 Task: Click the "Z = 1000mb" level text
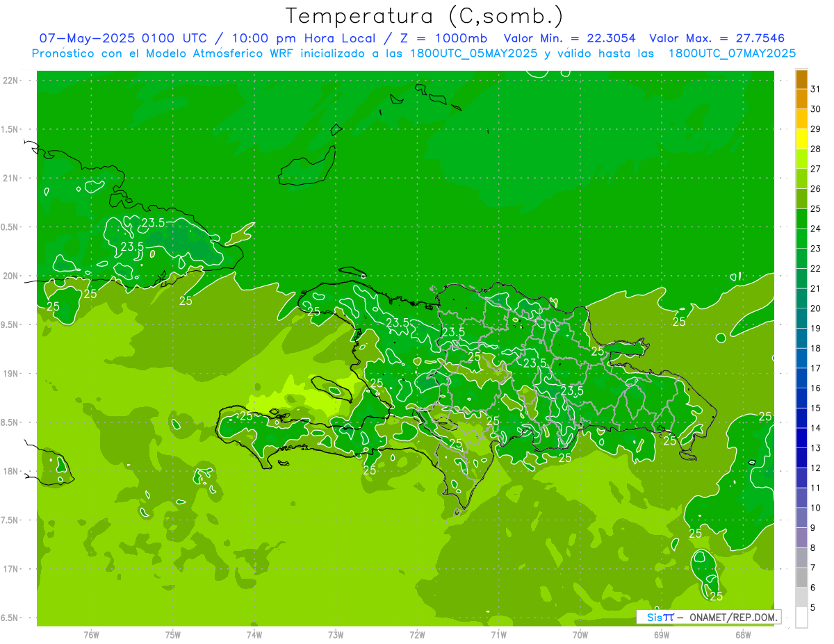(443, 38)
